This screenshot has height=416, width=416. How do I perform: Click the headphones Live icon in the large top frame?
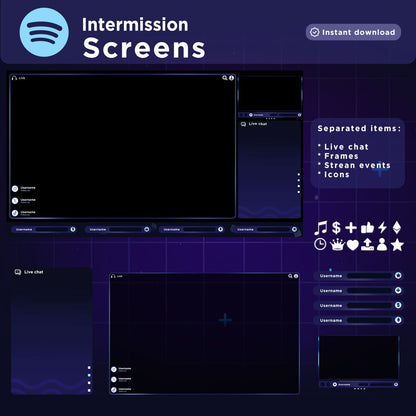click(14, 78)
